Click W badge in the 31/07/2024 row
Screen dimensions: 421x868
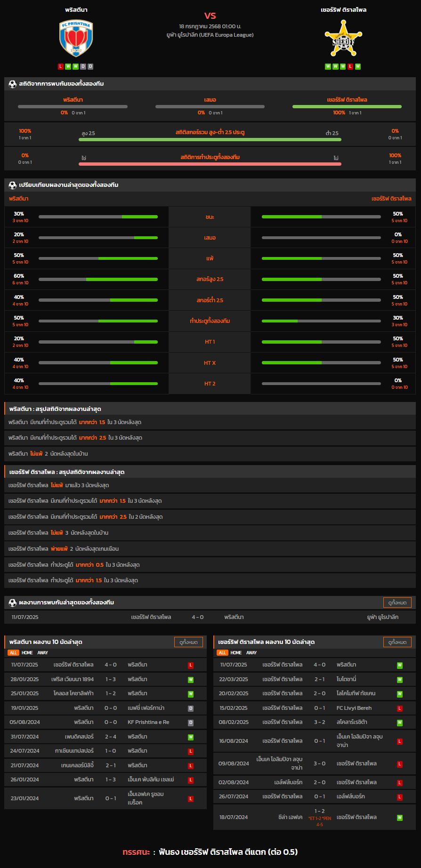[x=191, y=737]
